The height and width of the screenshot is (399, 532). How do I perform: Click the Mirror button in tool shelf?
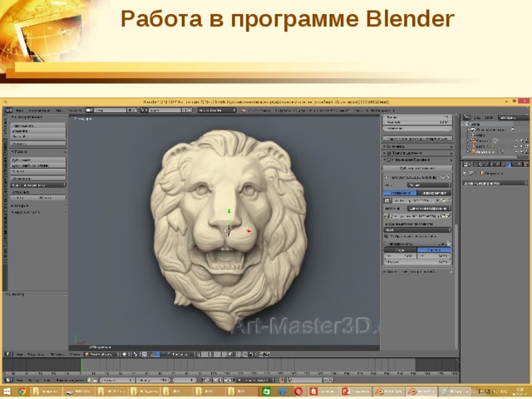point(38,144)
